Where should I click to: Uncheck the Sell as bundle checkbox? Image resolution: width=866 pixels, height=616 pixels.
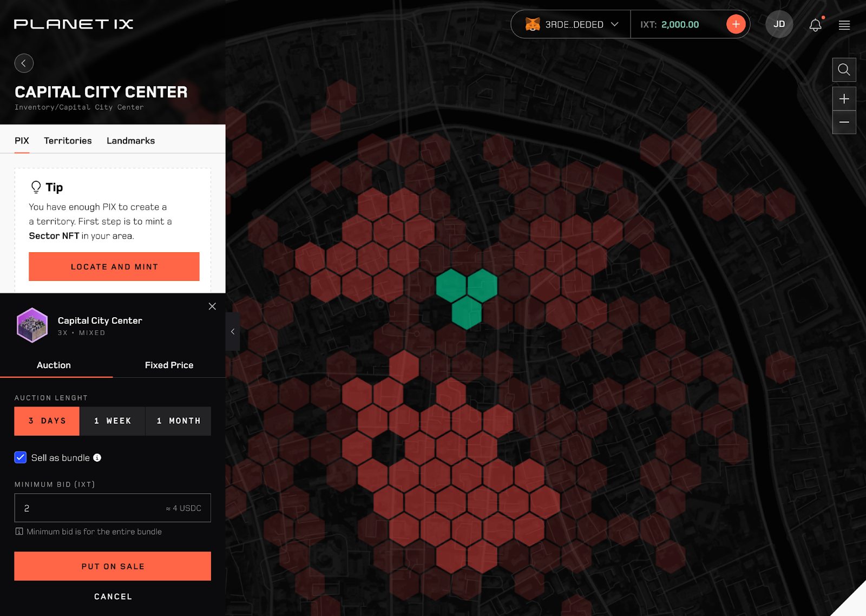[x=21, y=457]
